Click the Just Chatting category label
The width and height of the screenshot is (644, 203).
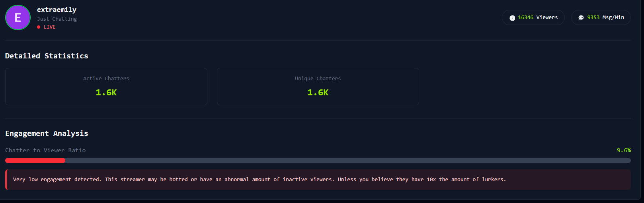click(x=57, y=19)
